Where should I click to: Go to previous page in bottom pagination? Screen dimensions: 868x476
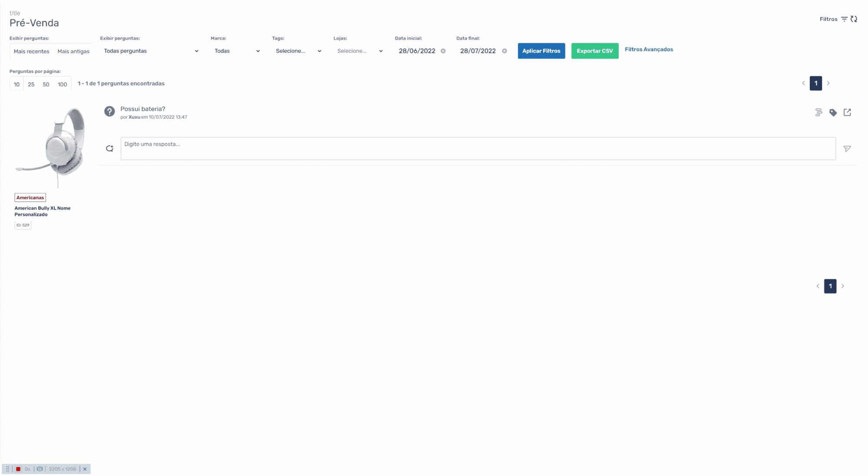pos(818,286)
